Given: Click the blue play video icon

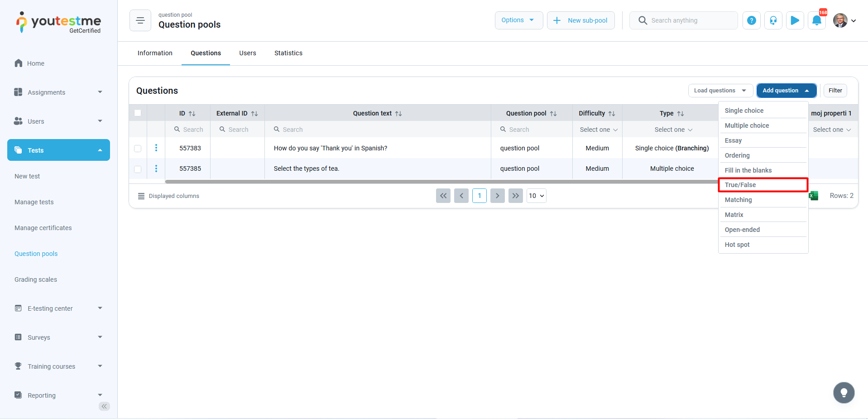Looking at the screenshot, I should [x=795, y=20].
